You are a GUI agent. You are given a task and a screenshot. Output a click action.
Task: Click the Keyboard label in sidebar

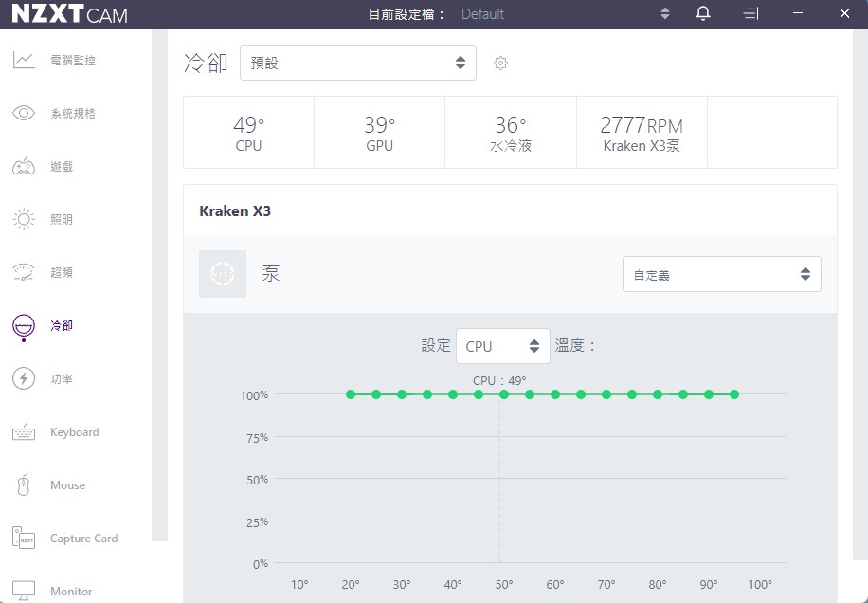coord(75,432)
